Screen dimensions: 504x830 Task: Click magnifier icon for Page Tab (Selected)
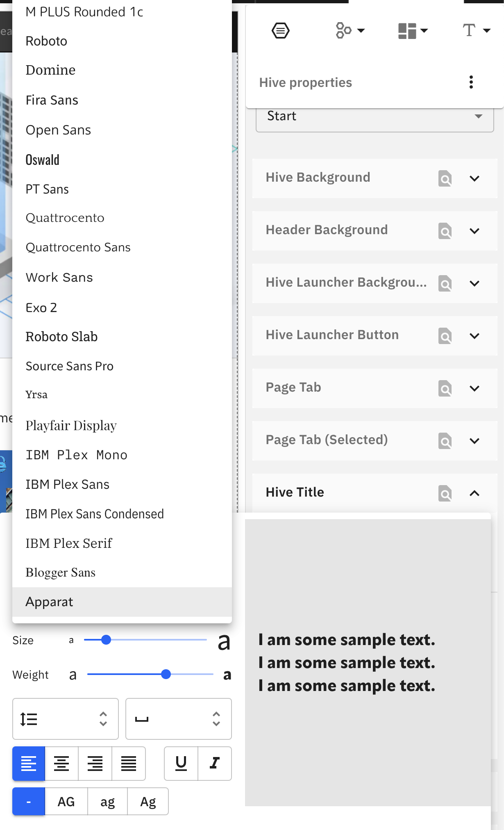[x=445, y=441]
